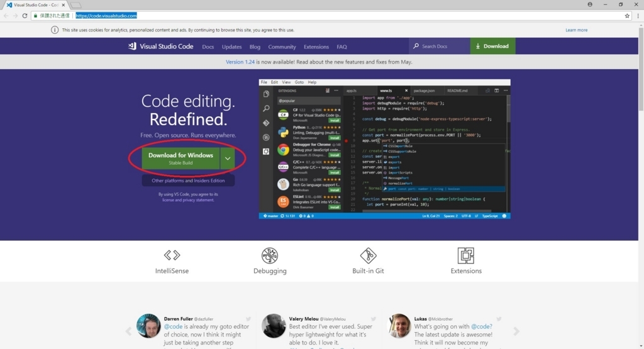The image size is (644, 349).
Task: Click the green Download button in navbar
Action: (x=492, y=46)
